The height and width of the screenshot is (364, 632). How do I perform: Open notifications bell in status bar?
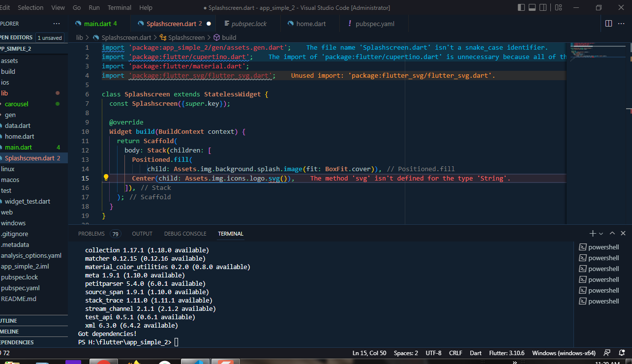[x=622, y=353]
